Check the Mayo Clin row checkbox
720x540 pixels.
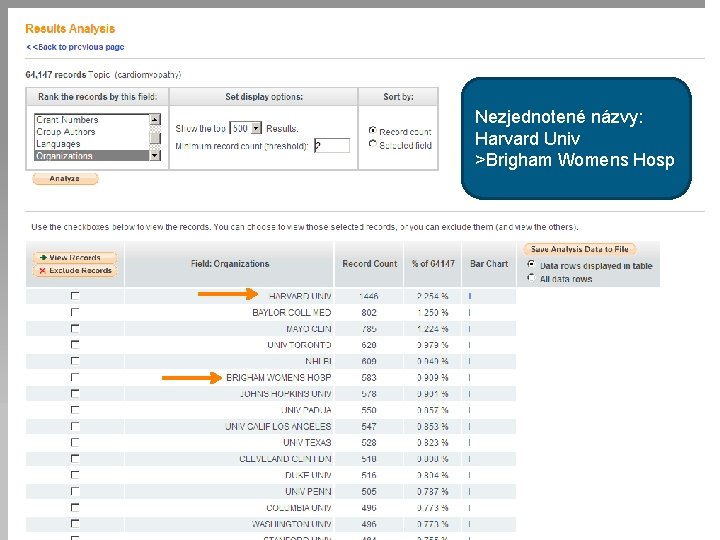75,328
